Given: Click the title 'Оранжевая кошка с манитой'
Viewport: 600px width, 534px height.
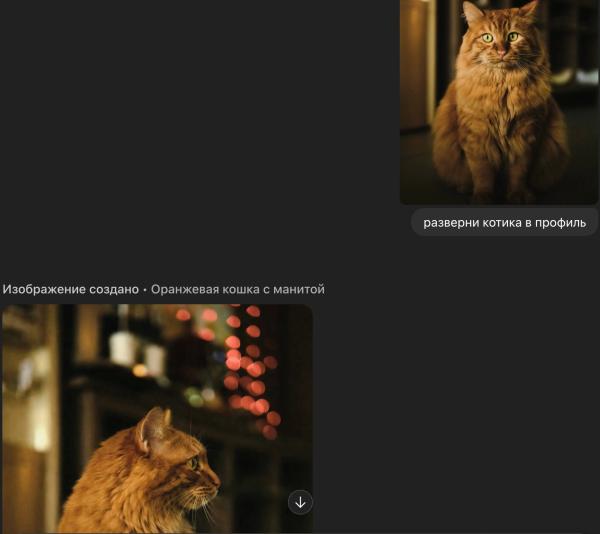Looking at the screenshot, I should point(238,290).
